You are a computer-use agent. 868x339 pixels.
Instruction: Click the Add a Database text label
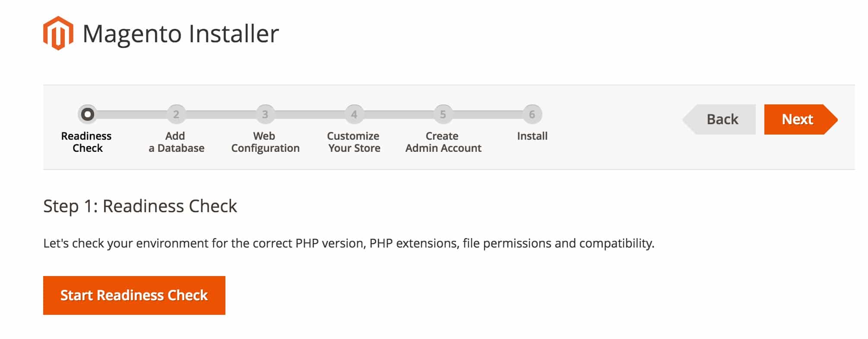tap(177, 142)
